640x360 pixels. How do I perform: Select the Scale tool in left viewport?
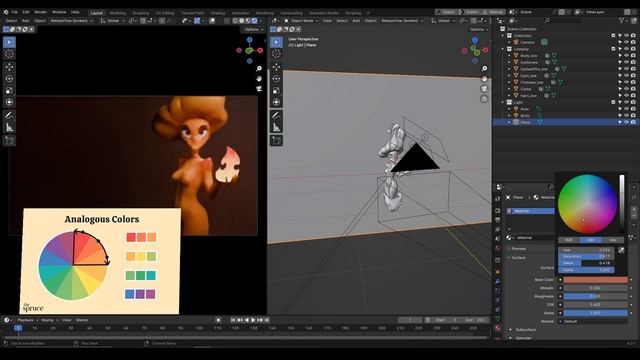[x=9, y=90]
